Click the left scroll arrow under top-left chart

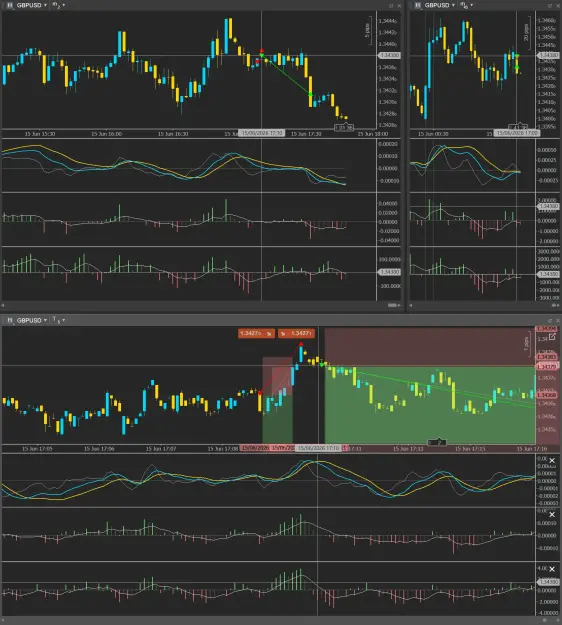click(x=3, y=305)
